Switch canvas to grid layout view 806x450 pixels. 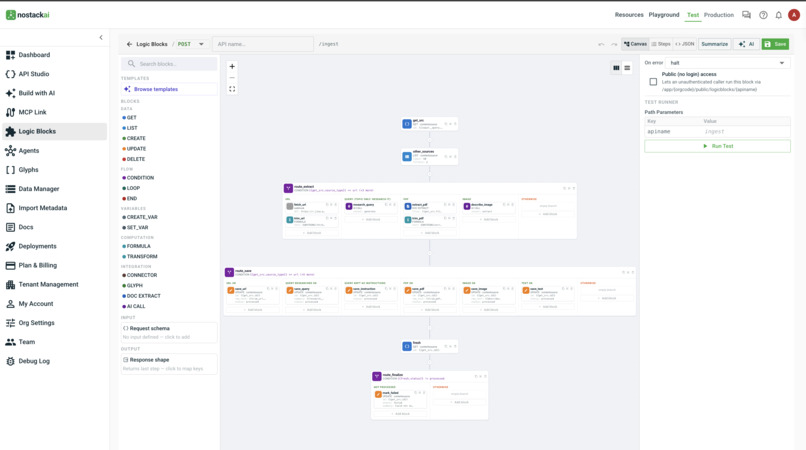point(616,68)
